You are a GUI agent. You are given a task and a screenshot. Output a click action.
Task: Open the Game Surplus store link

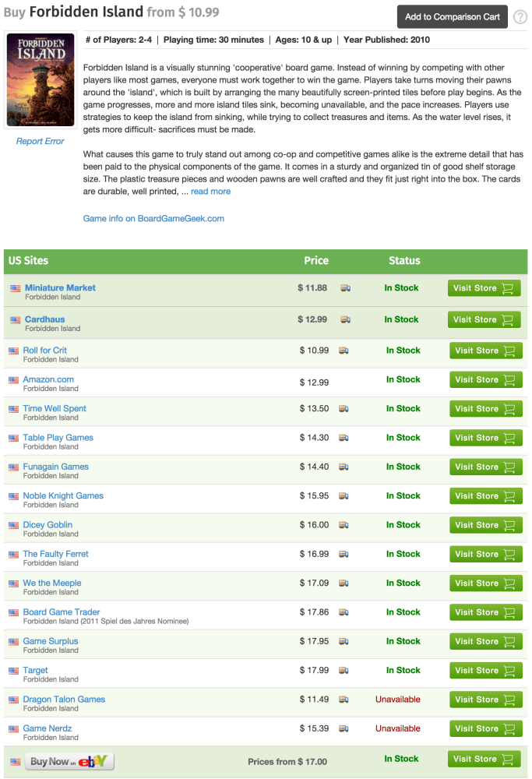pyautogui.click(x=51, y=641)
